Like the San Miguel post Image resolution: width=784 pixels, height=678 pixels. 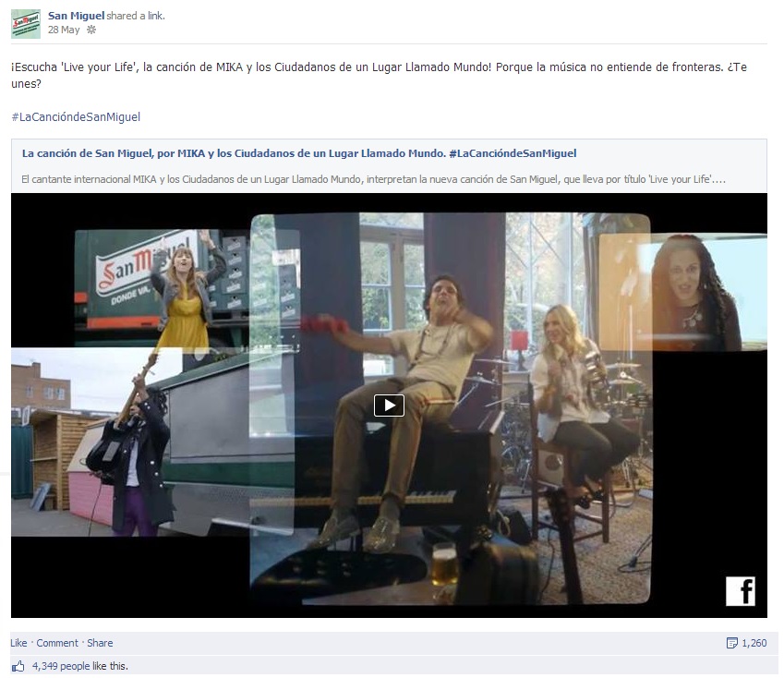point(18,643)
